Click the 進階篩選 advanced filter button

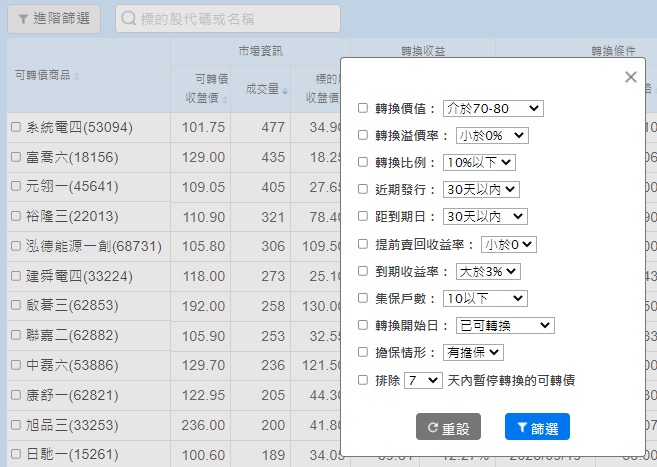(54, 19)
